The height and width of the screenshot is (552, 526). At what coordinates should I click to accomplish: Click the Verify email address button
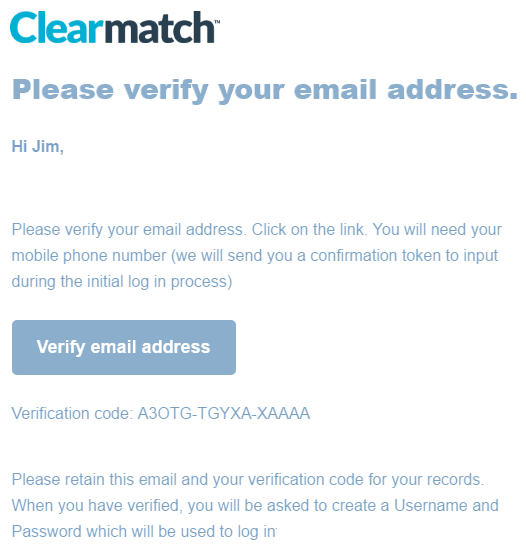[x=124, y=347]
